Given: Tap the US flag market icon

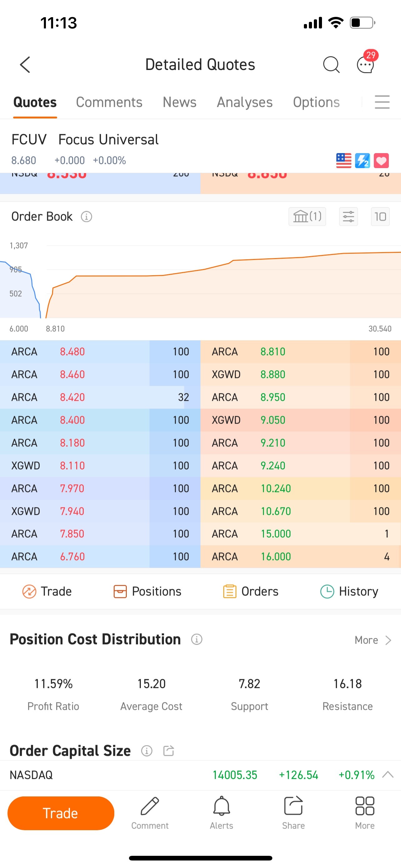Looking at the screenshot, I should coord(344,161).
